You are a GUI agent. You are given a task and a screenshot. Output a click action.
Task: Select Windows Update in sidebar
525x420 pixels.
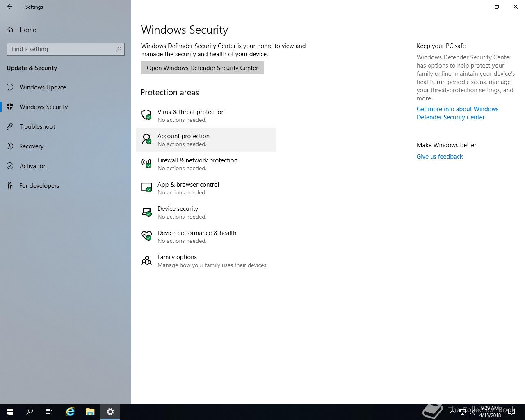tap(66, 87)
